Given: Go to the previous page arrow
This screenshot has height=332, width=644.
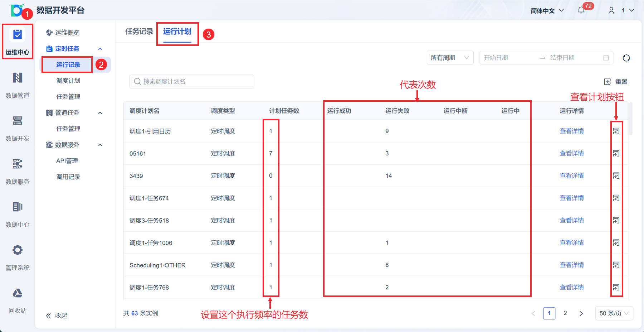Looking at the screenshot, I should [x=533, y=313].
